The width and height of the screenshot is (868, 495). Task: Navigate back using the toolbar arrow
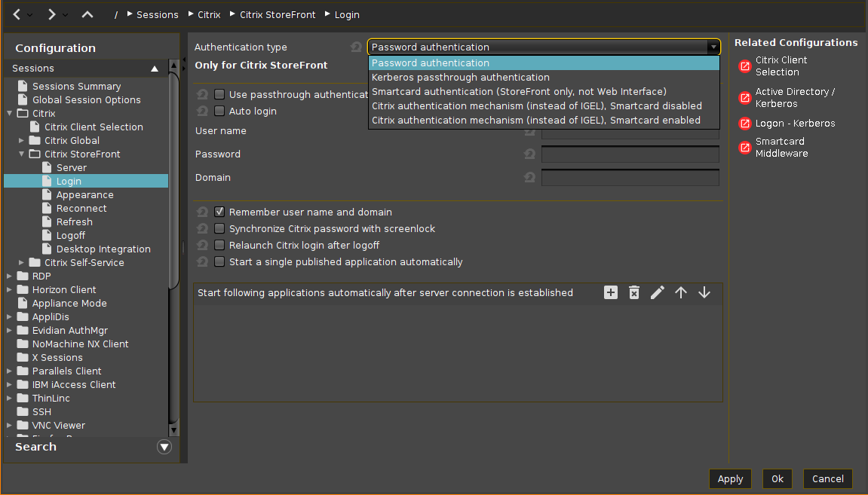point(15,14)
